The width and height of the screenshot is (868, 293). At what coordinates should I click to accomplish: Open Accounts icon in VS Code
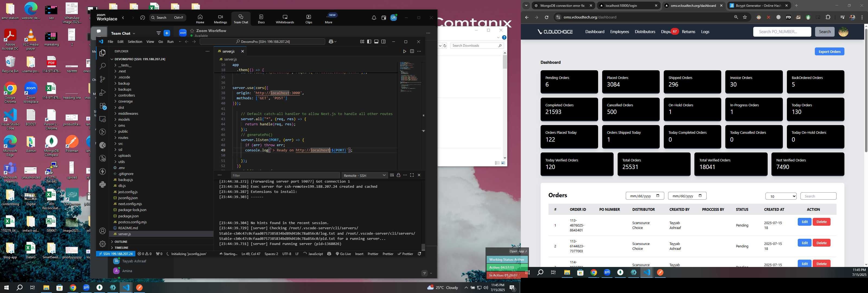(103, 231)
